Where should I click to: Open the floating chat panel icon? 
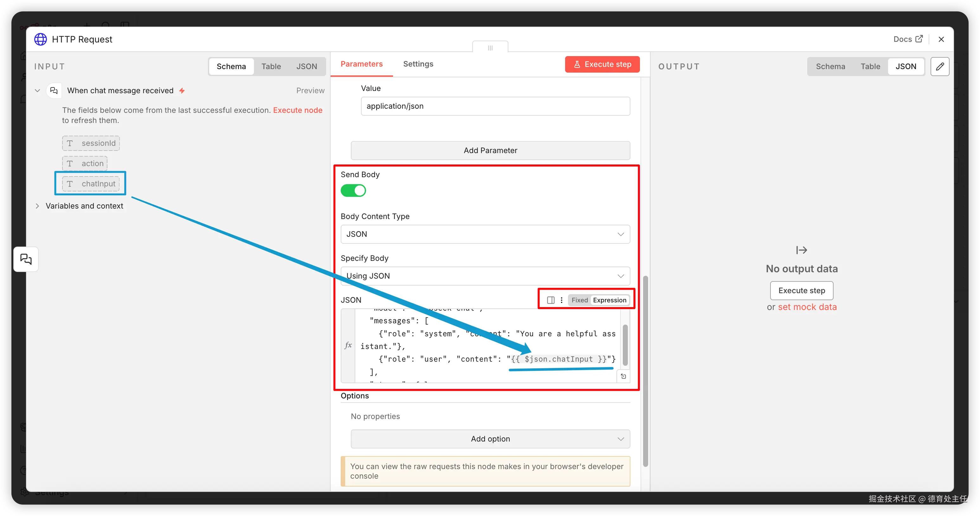coord(26,260)
